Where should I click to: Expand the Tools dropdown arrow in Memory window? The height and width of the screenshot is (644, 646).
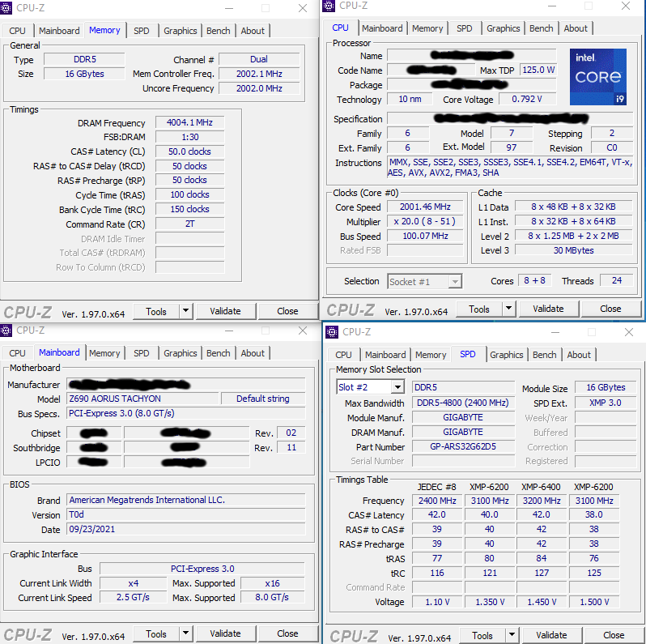click(186, 311)
